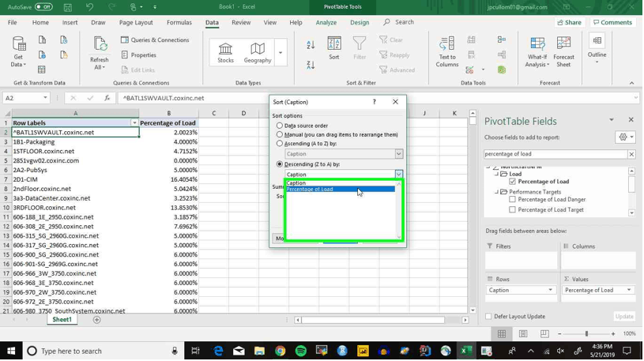This screenshot has height=361, width=644.
Task: Select the Sheet1 tab
Action: tap(62, 320)
